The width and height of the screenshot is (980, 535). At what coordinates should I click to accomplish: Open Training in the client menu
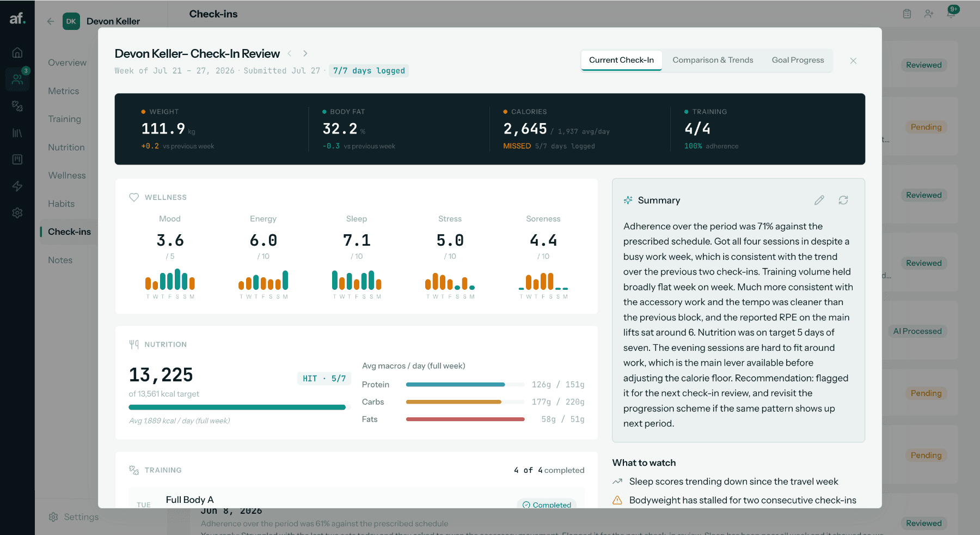(64, 119)
